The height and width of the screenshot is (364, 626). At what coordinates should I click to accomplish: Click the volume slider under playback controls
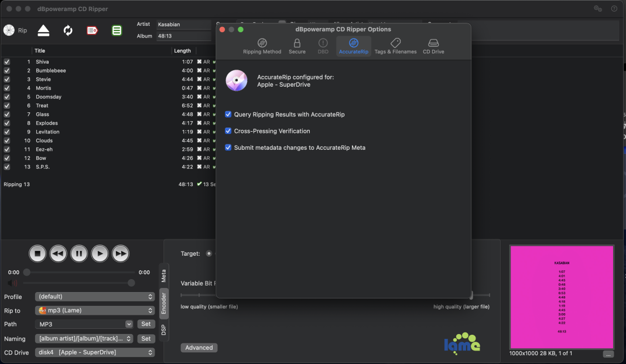pyautogui.click(x=76, y=283)
